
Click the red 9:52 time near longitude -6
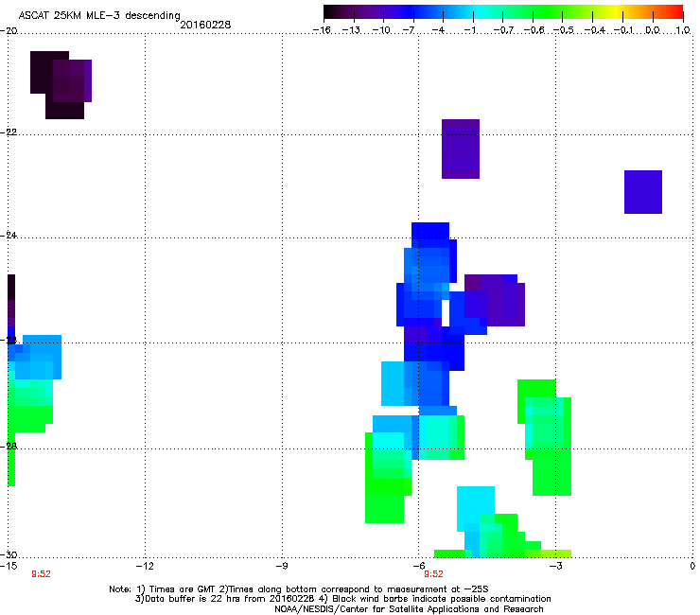point(433,574)
